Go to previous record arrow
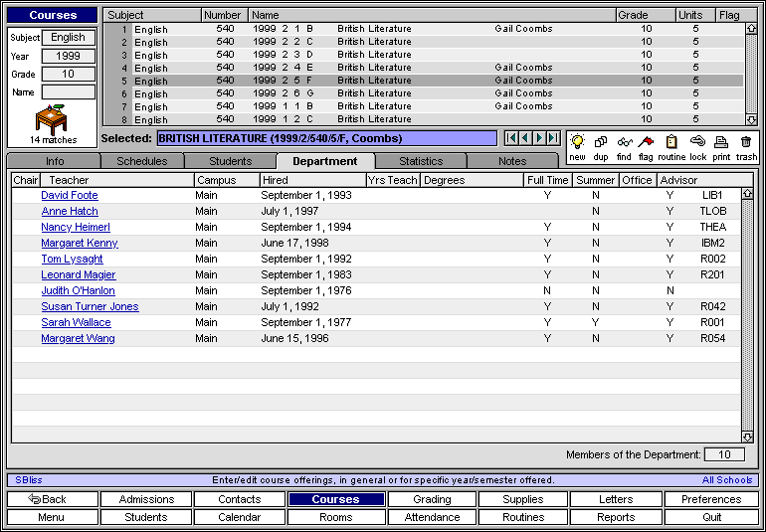766x532 pixels. [525, 139]
